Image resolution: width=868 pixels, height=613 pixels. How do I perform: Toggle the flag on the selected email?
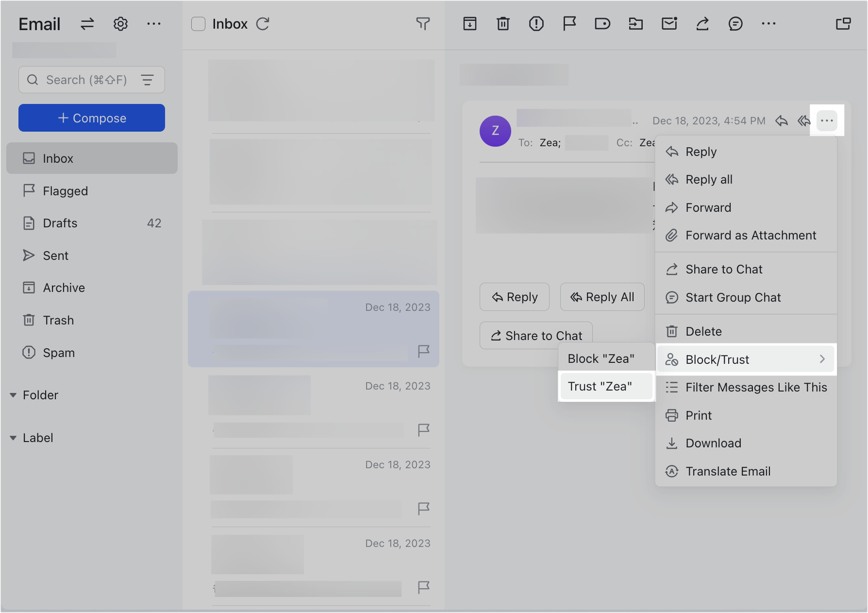(424, 351)
